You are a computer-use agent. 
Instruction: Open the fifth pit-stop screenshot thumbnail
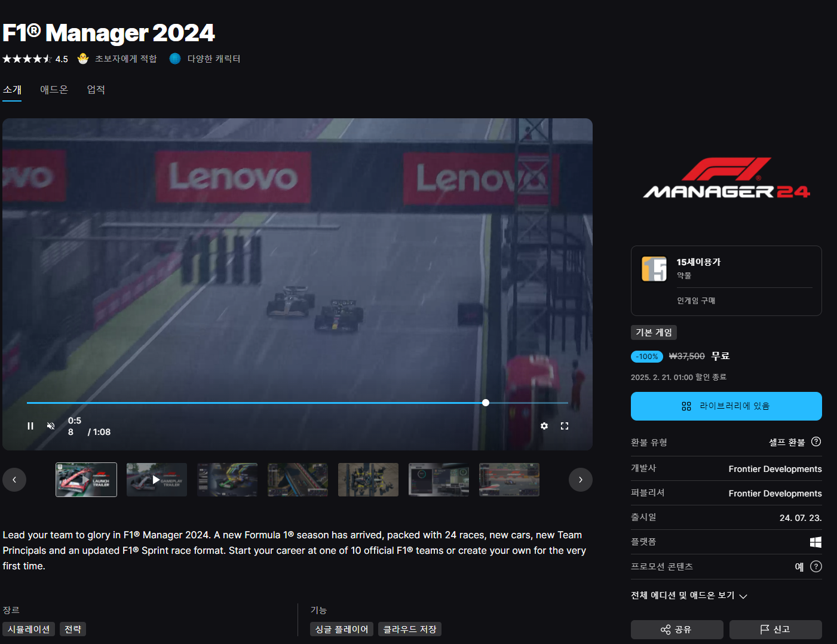click(368, 480)
